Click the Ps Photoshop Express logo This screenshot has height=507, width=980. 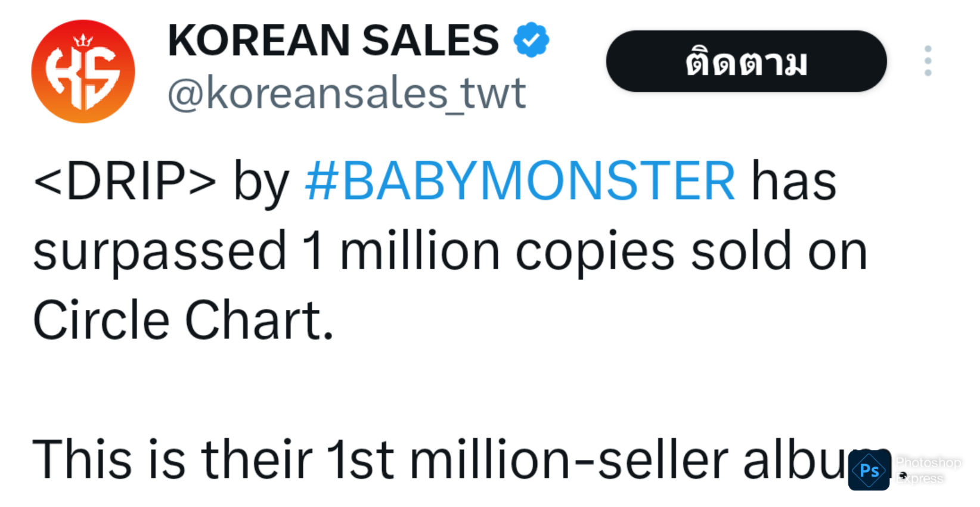[x=869, y=471]
